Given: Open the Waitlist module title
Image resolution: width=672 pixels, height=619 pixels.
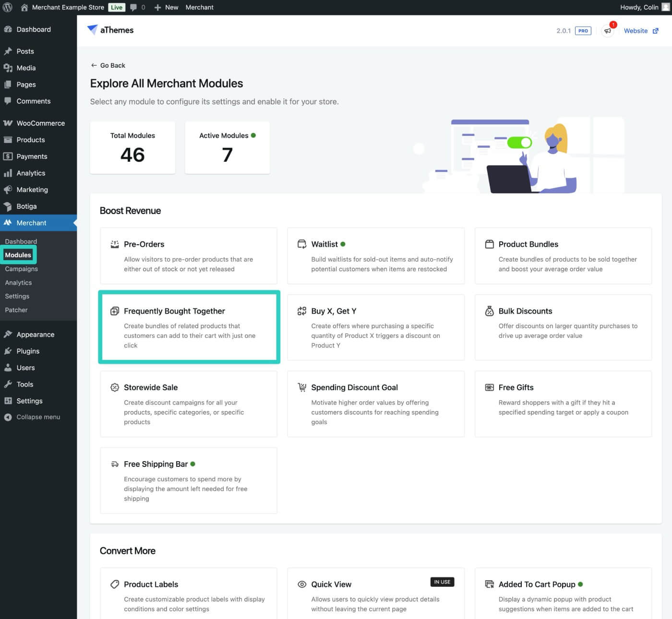Looking at the screenshot, I should tap(324, 244).
